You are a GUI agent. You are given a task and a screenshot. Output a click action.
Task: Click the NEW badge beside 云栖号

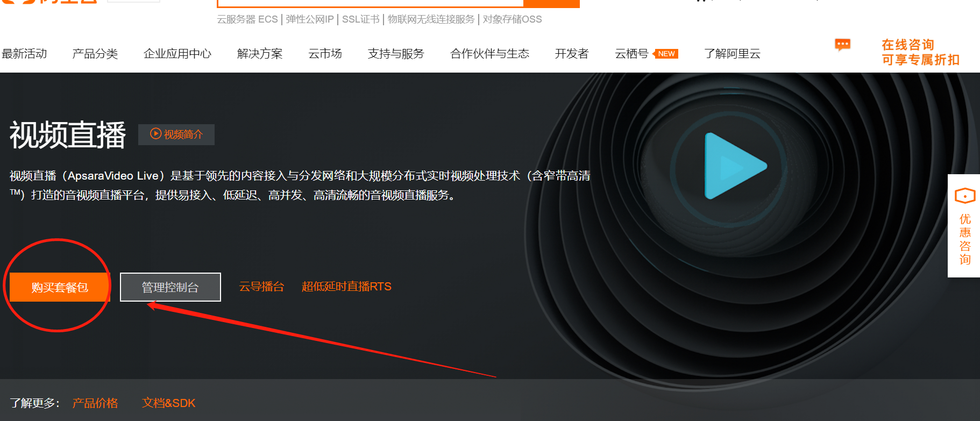click(665, 54)
